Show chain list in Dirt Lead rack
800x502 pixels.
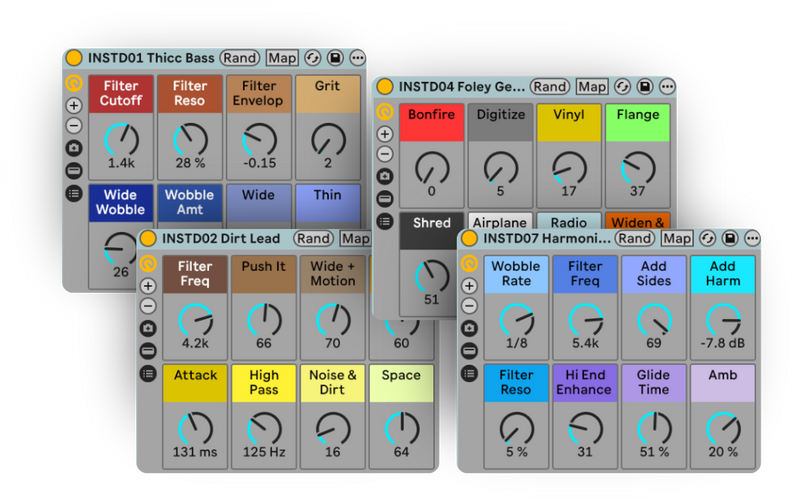tap(148, 373)
